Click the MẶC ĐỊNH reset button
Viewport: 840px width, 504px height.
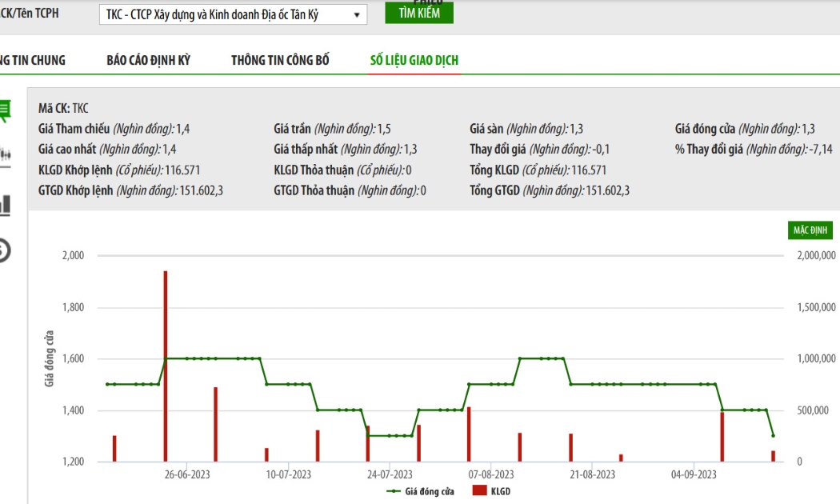[x=810, y=230]
